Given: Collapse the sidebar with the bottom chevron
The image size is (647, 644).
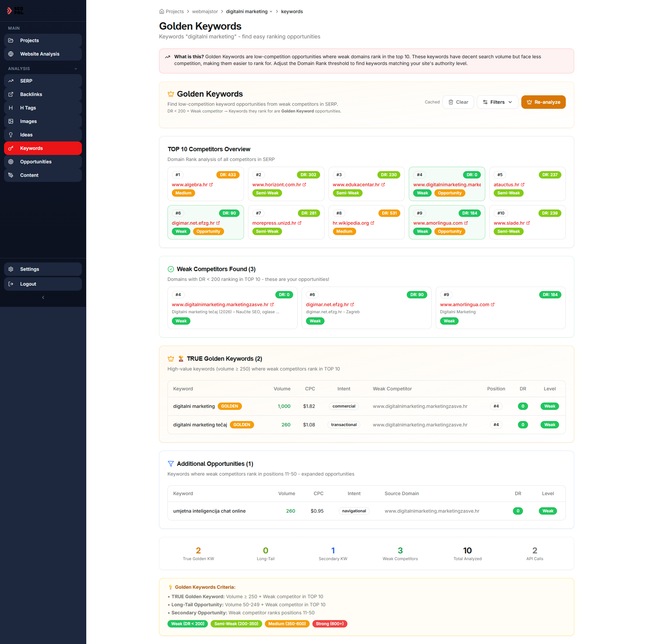Looking at the screenshot, I should [43, 297].
